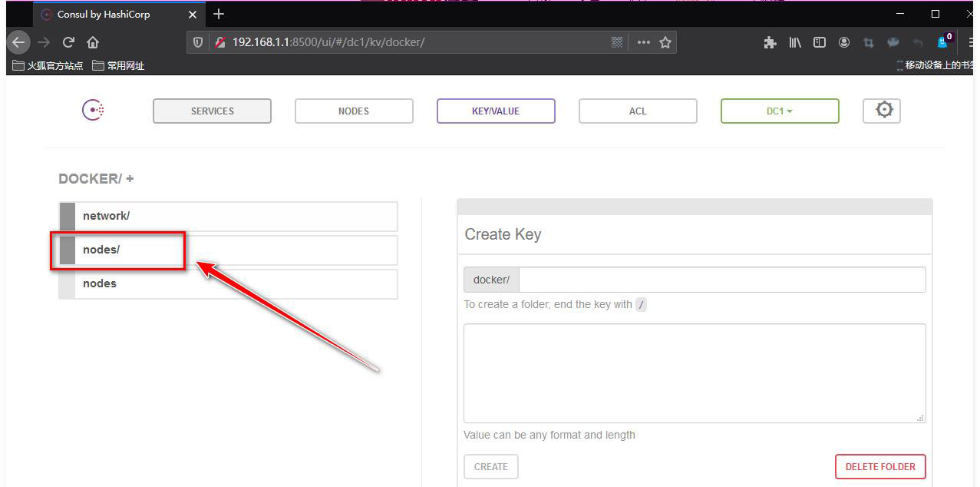Click the browser home icon

point(93,42)
